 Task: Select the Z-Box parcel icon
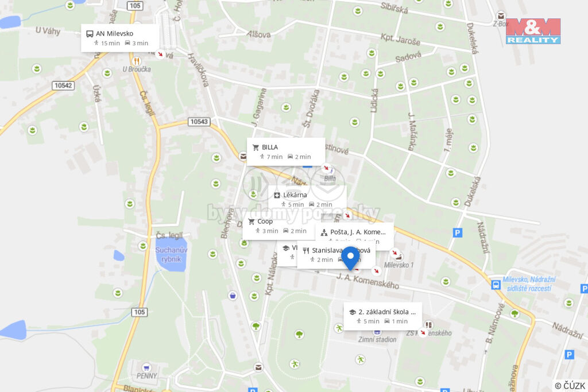click(x=501, y=15)
